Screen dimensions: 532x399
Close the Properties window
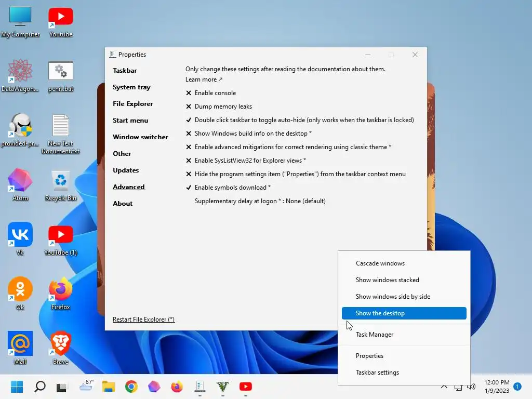pos(415,55)
